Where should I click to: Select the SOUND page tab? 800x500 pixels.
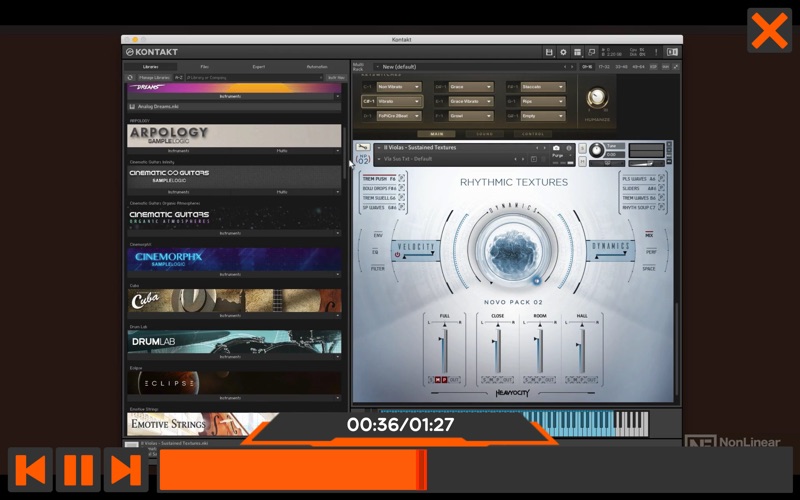485,134
